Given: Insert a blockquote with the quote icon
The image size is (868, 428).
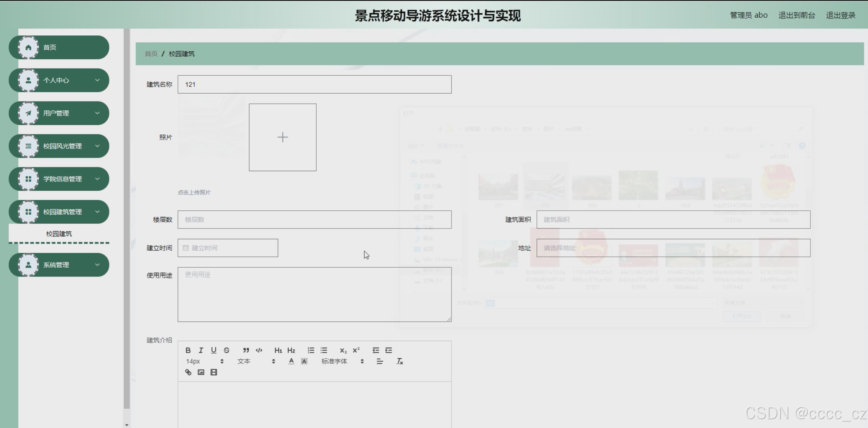Looking at the screenshot, I should point(246,350).
